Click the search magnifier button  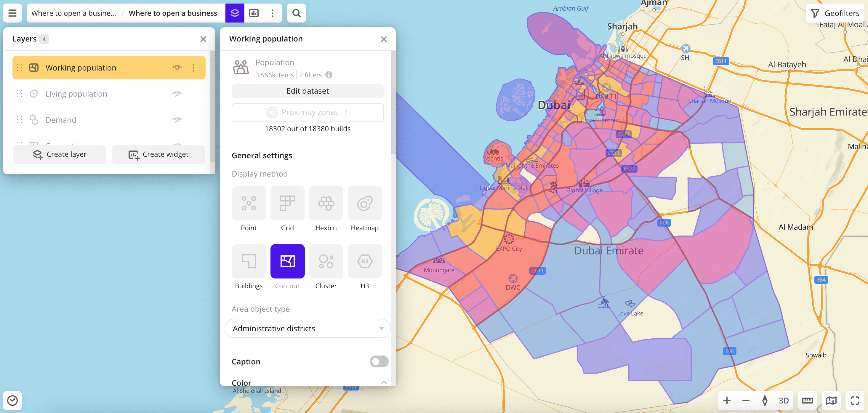coord(296,13)
